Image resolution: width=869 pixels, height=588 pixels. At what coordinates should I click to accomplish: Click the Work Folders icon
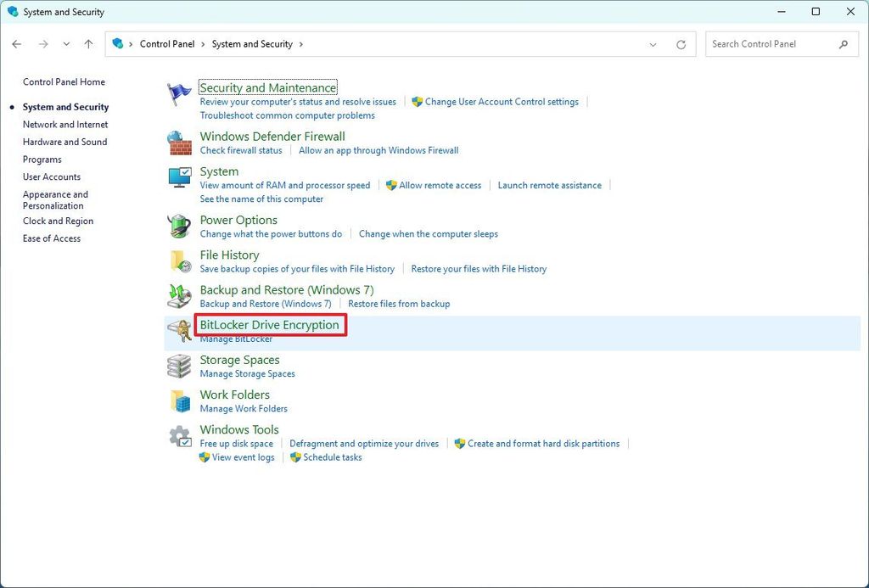point(179,400)
